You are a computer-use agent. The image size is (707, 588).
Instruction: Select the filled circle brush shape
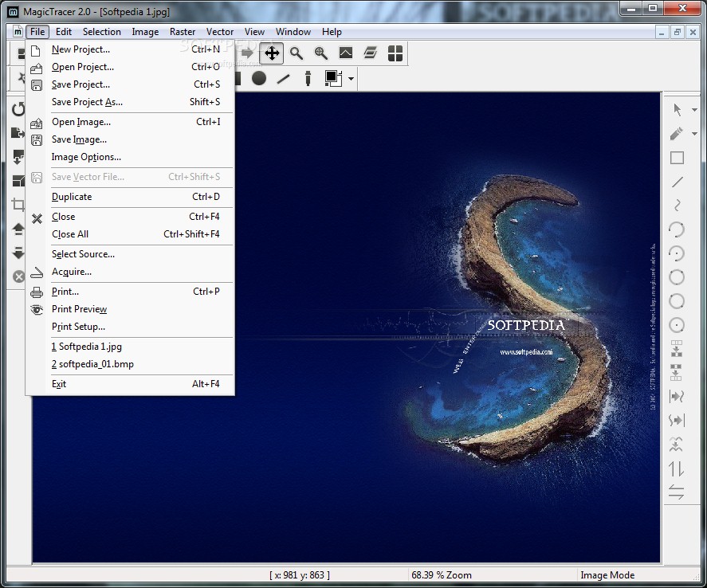pyautogui.click(x=259, y=78)
